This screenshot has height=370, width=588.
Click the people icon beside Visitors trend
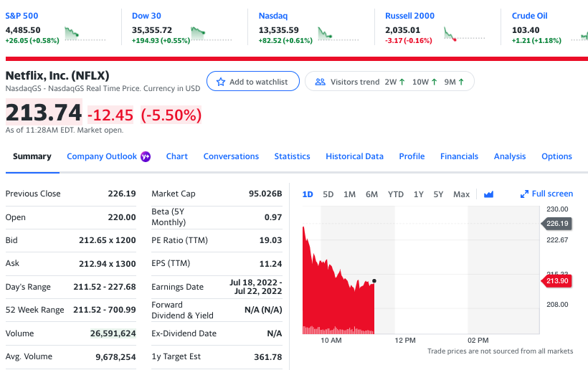(321, 82)
